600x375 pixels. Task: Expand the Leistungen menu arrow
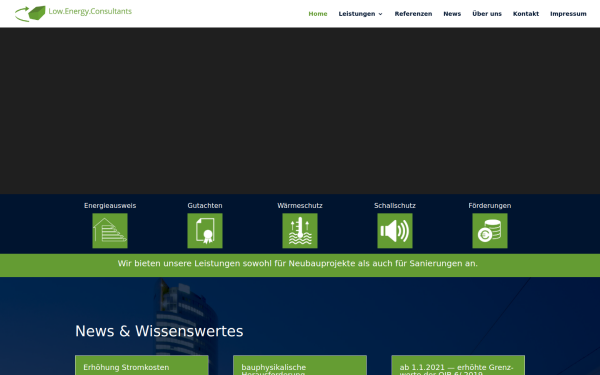point(380,14)
